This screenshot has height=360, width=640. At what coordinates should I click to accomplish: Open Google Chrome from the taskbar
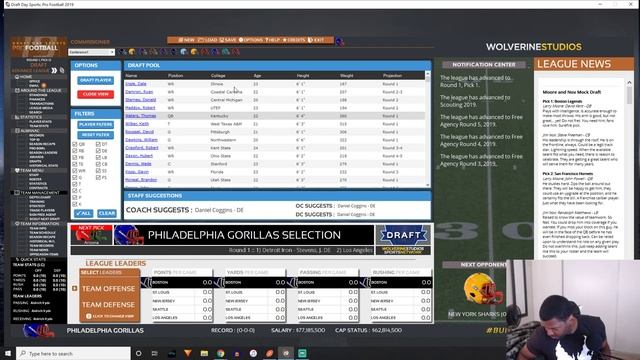click(x=221, y=353)
